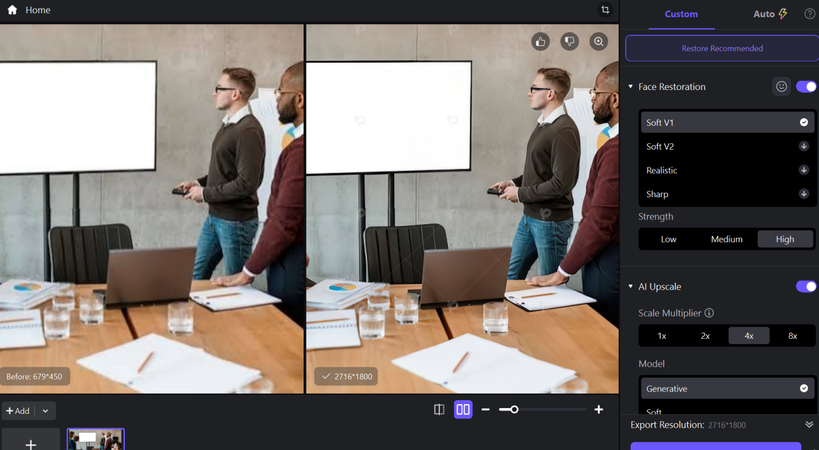Screen dimensions: 819x450
Task: Set scale multiplier to 2x
Action: (705, 336)
